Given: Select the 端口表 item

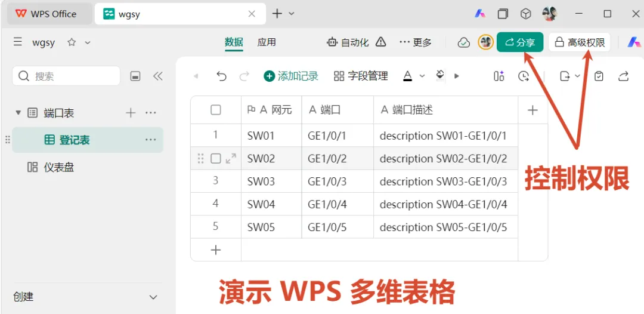Looking at the screenshot, I should click(58, 113).
